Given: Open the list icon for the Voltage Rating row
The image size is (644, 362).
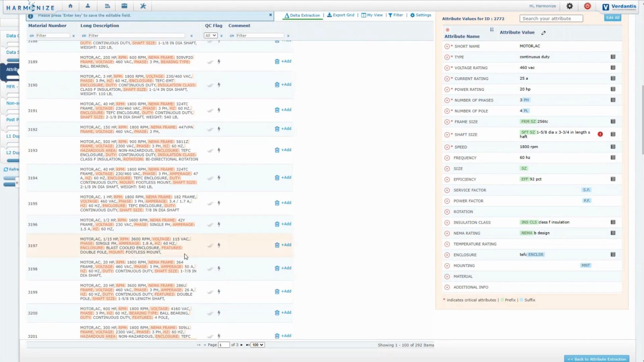Looking at the screenshot, I should [613, 68].
